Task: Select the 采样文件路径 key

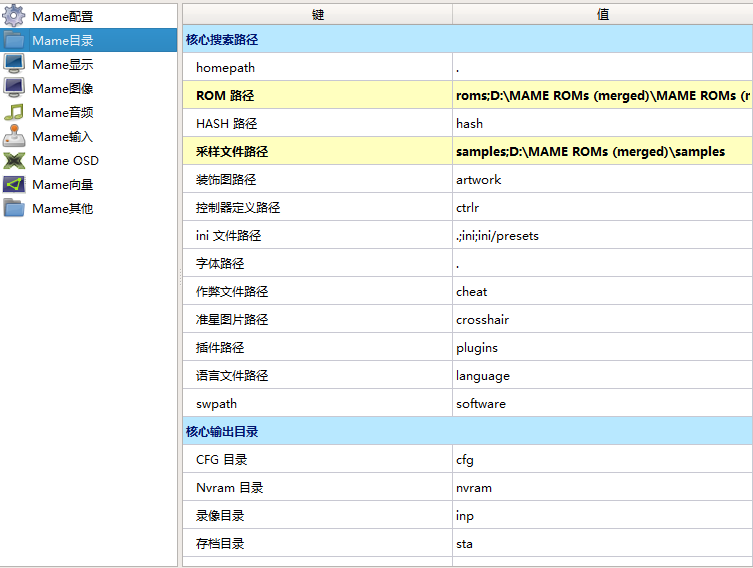Action: pos(317,151)
